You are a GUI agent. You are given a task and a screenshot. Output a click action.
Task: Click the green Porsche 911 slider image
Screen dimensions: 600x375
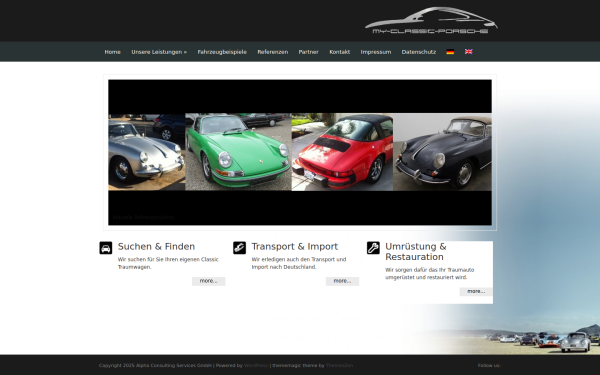coord(238,152)
